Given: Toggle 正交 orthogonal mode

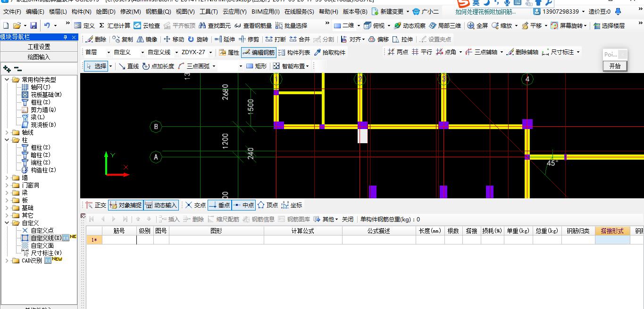Looking at the screenshot, I should click(x=96, y=205).
